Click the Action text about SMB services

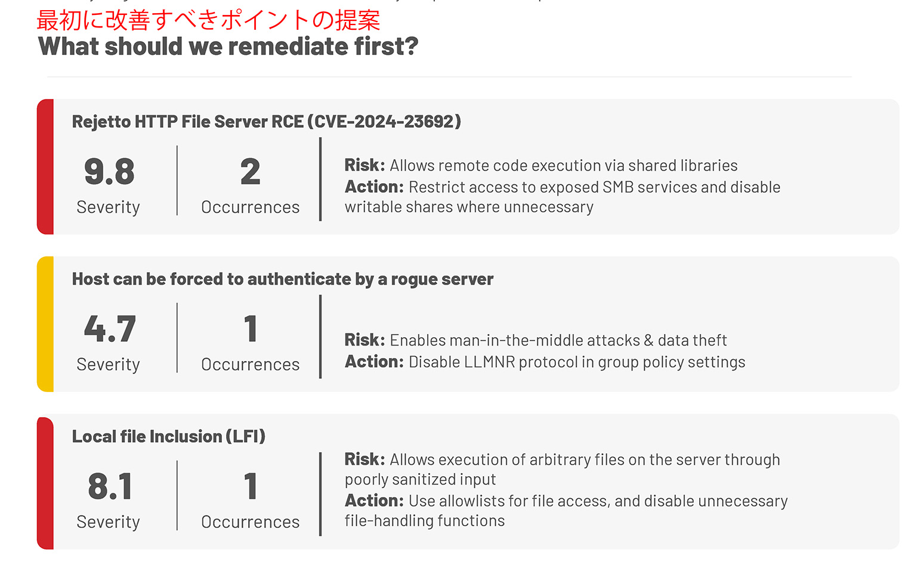click(x=562, y=197)
